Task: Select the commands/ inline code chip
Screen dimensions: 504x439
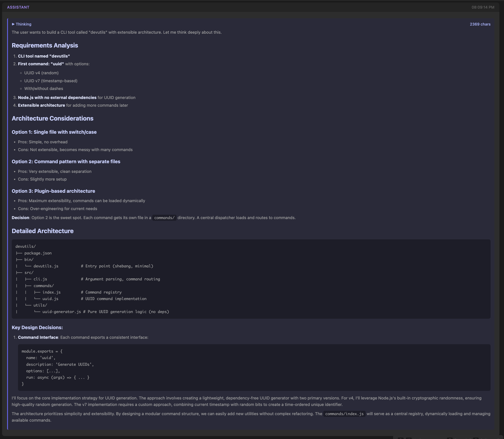Action: (164, 218)
